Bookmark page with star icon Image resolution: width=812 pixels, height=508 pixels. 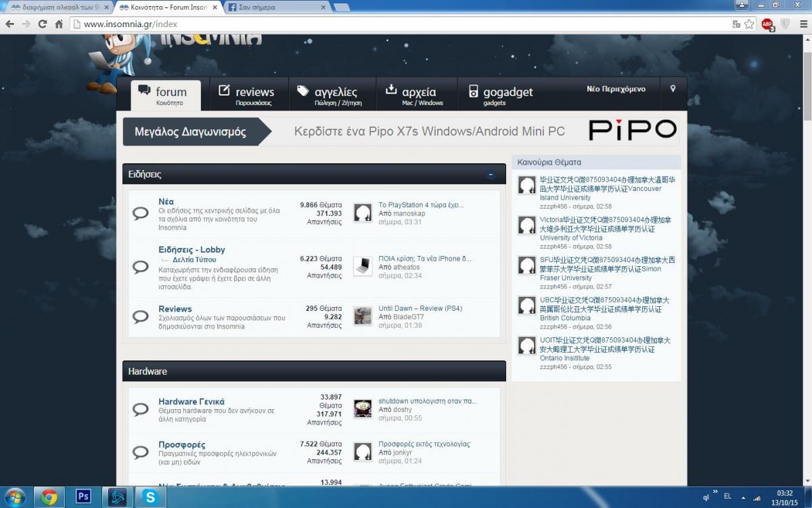(749, 24)
